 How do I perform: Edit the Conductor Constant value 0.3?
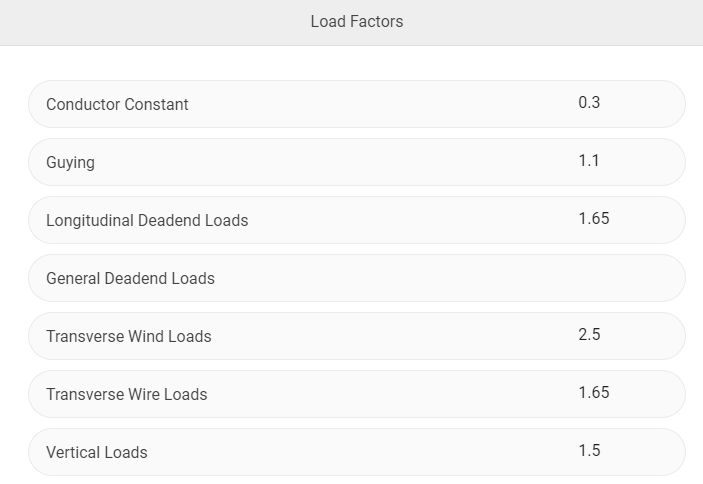(589, 102)
